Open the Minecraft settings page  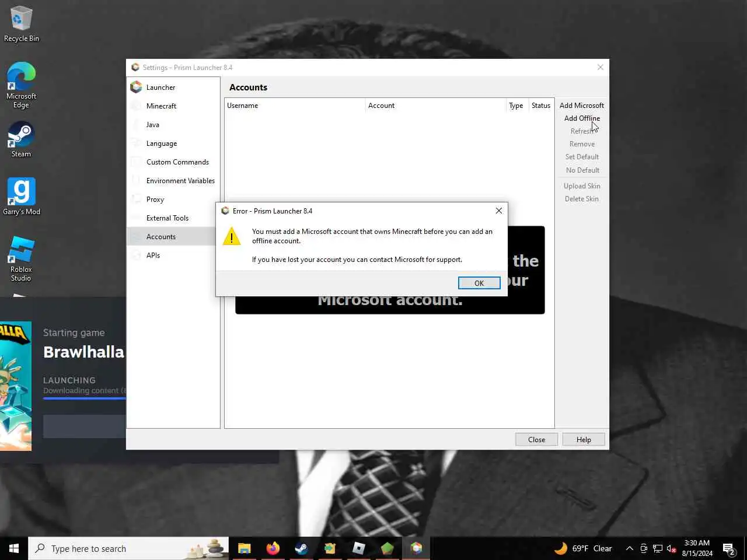[173, 106]
